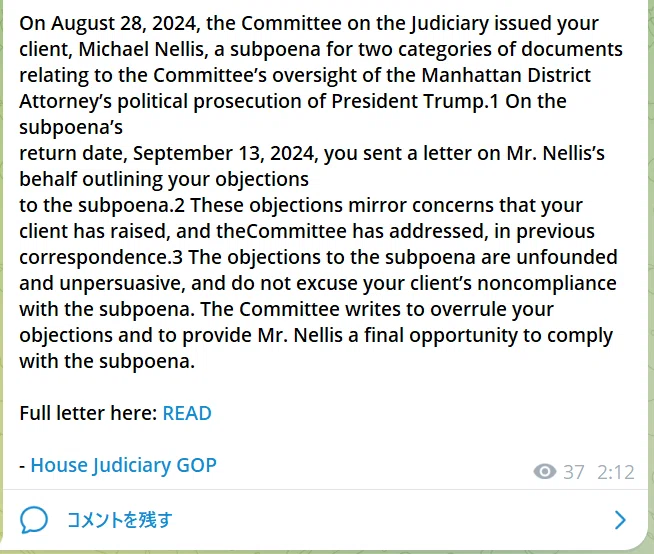Click the "correspondence.3" footnote text
This screenshot has height=554, width=654.
click(x=101, y=257)
